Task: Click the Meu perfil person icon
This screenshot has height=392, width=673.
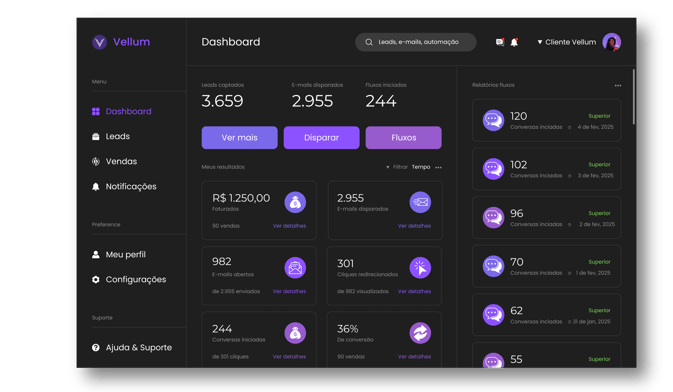Action: pos(96,255)
